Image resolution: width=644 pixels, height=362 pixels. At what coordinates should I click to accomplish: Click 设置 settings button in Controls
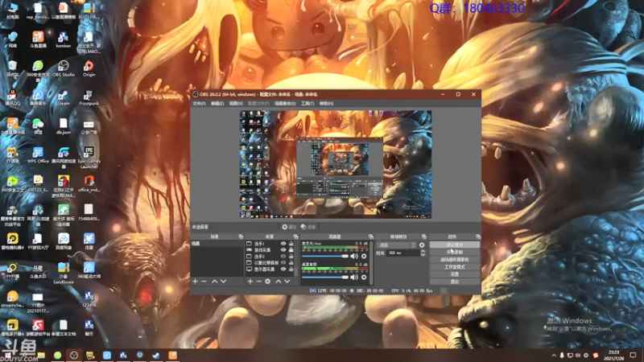click(455, 274)
